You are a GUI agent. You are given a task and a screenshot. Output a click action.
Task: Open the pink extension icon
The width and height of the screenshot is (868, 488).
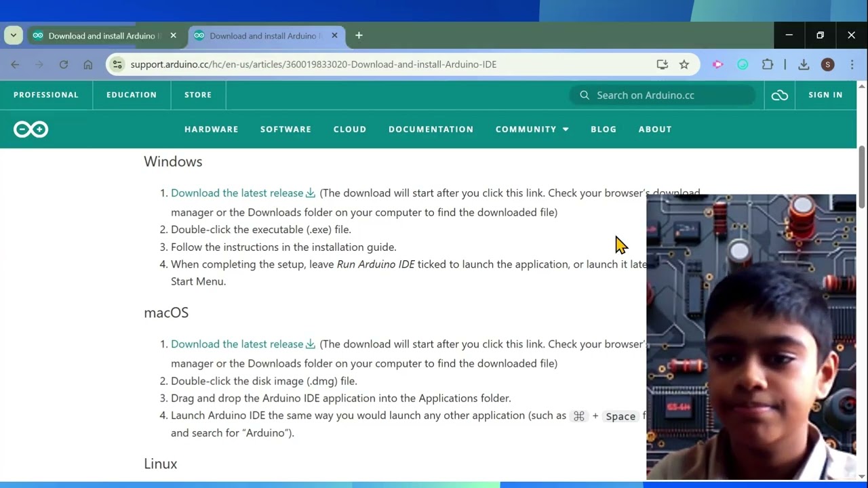[x=718, y=64]
